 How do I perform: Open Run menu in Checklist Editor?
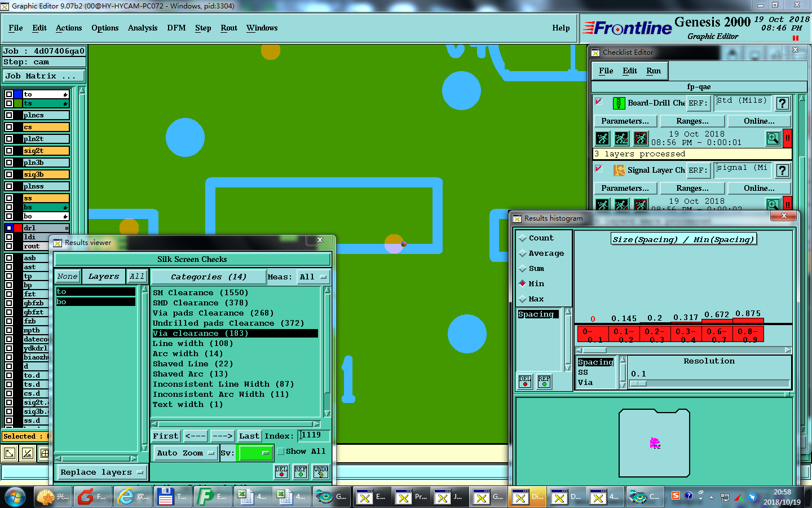point(654,71)
